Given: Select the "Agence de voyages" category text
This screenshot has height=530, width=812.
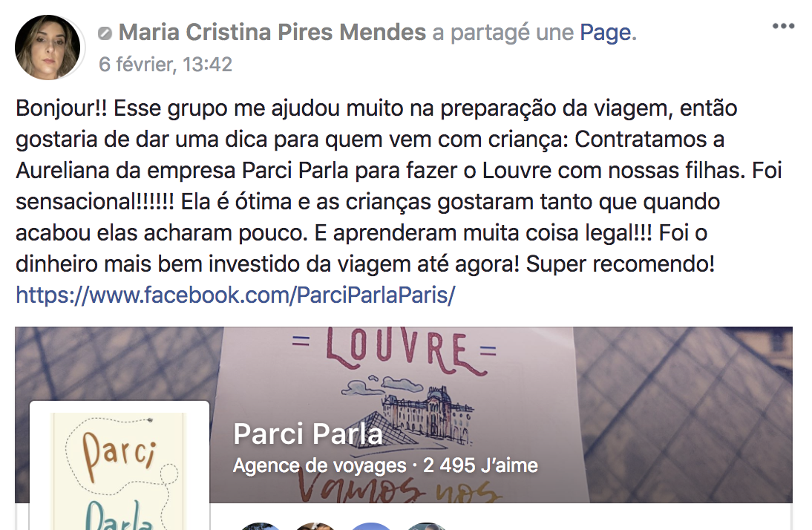Looking at the screenshot, I should click(319, 465).
